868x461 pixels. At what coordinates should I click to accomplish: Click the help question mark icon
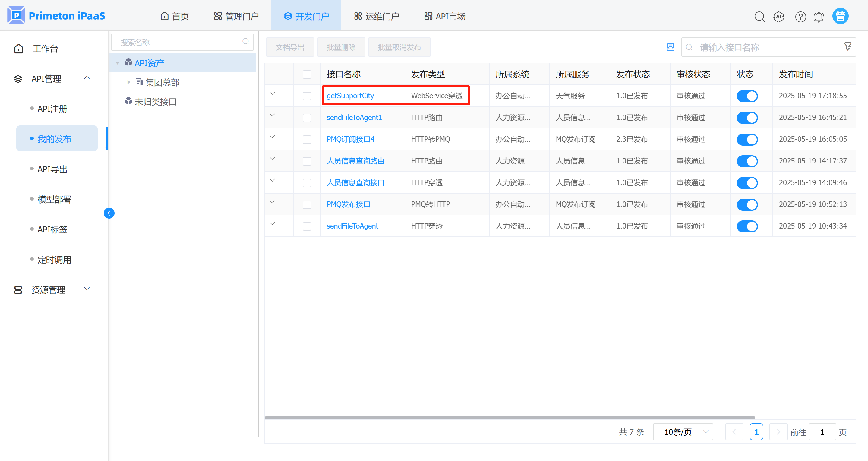pos(800,17)
